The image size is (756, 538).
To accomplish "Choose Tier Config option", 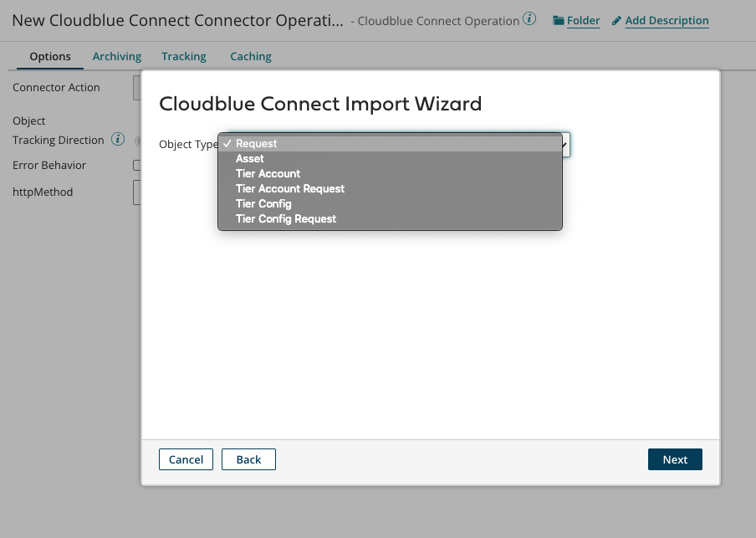I will 390,203.
